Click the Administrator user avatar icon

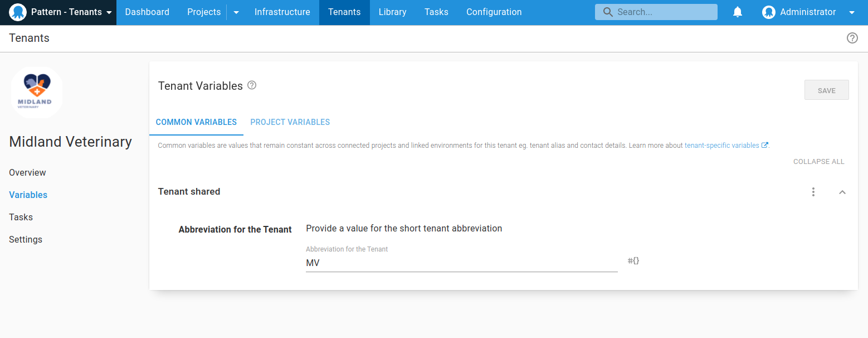click(769, 12)
